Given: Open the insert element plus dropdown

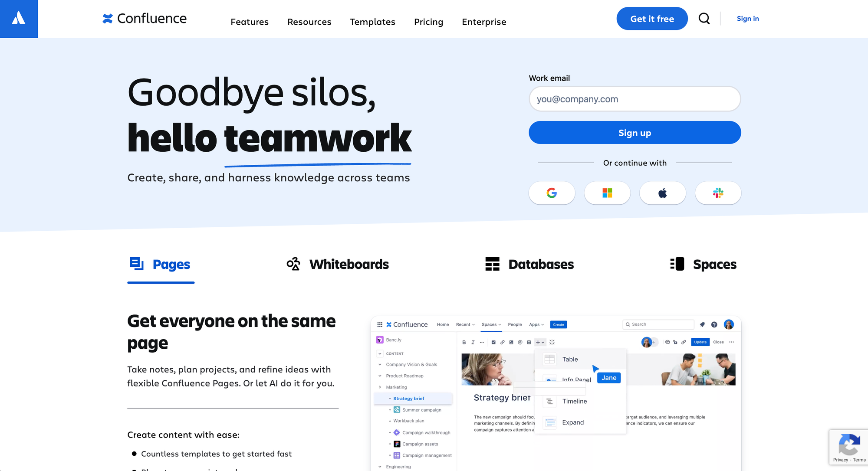Looking at the screenshot, I should click(539, 342).
